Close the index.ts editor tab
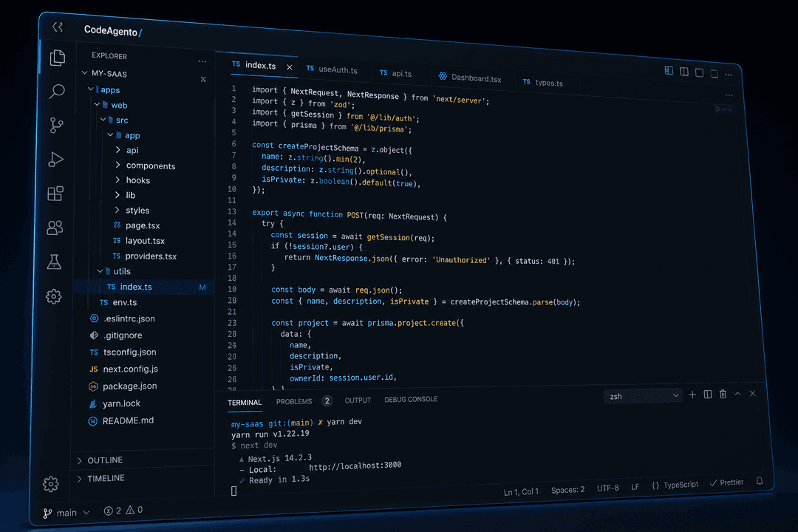Viewport: 798px width, 532px height. [x=290, y=67]
